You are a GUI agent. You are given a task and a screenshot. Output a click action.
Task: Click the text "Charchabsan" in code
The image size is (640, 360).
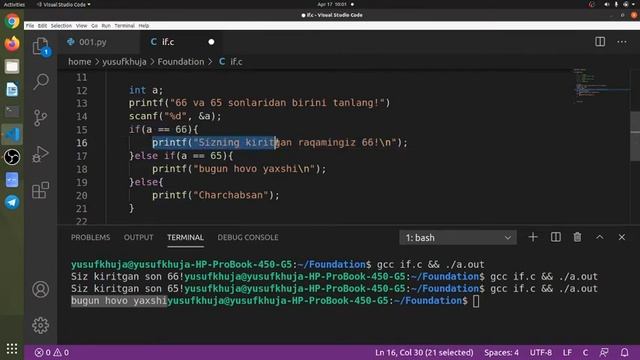tap(231, 195)
